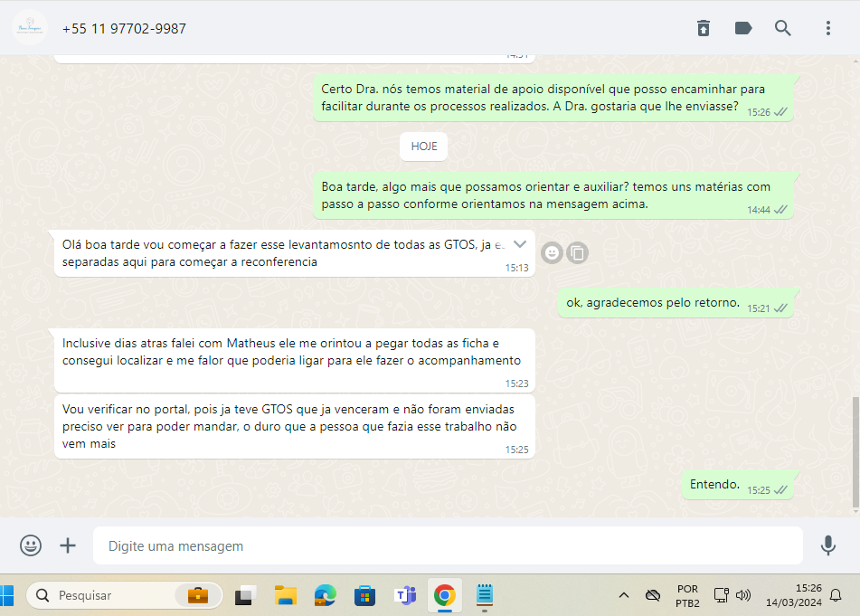Click the chat vertical scrollbar
Viewport: 860px width, 616px height.
pyautogui.click(x=855, y=450)
